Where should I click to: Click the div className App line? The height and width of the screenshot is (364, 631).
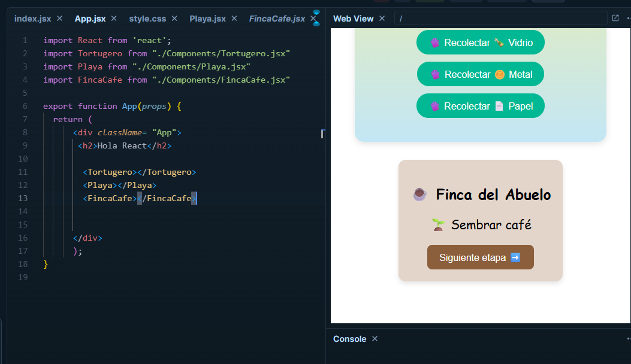click(127, 133)
